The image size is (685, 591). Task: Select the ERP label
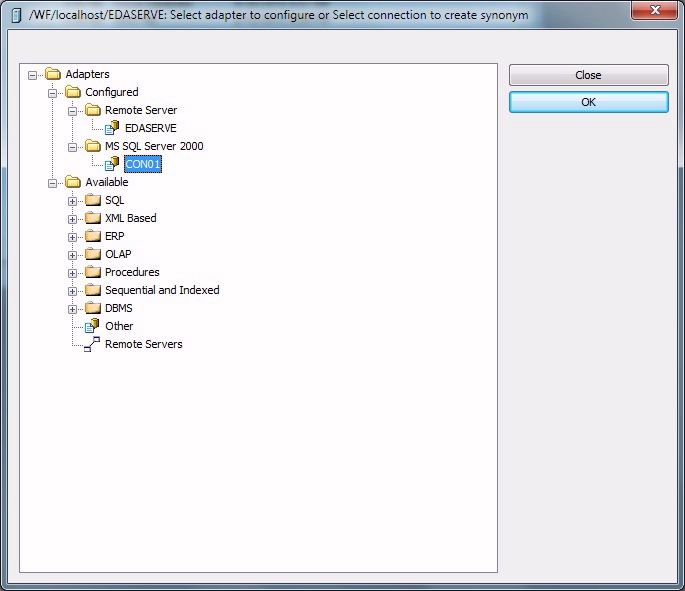pos(114,236)
